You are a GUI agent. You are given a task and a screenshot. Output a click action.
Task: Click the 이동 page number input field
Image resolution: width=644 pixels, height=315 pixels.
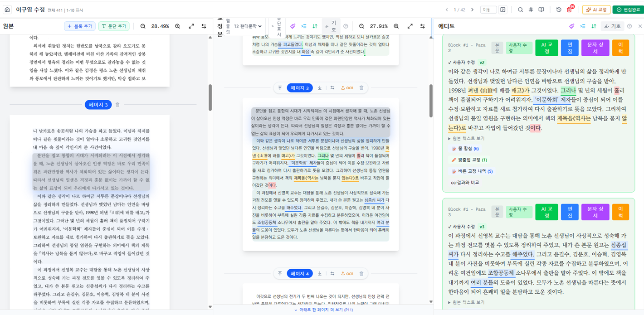488,10
